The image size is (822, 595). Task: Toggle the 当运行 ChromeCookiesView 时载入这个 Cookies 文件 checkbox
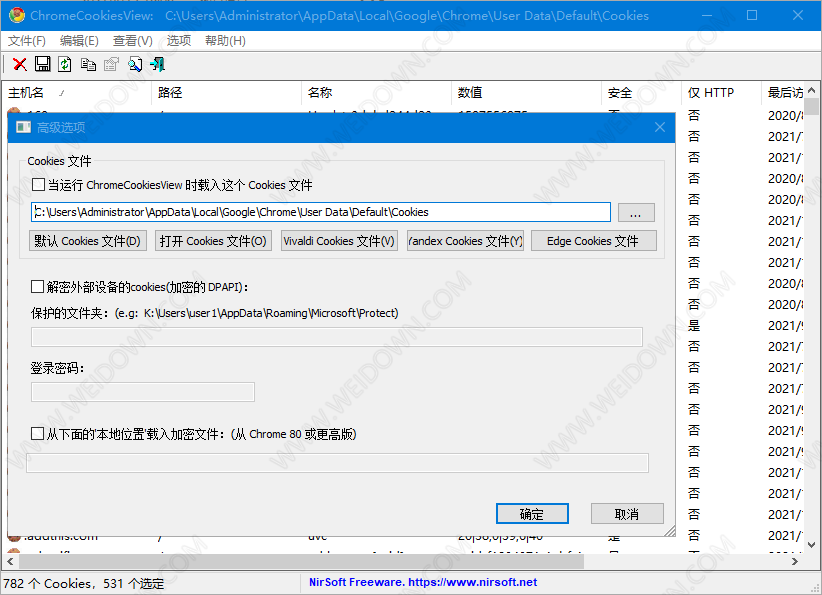coord(38,185)
